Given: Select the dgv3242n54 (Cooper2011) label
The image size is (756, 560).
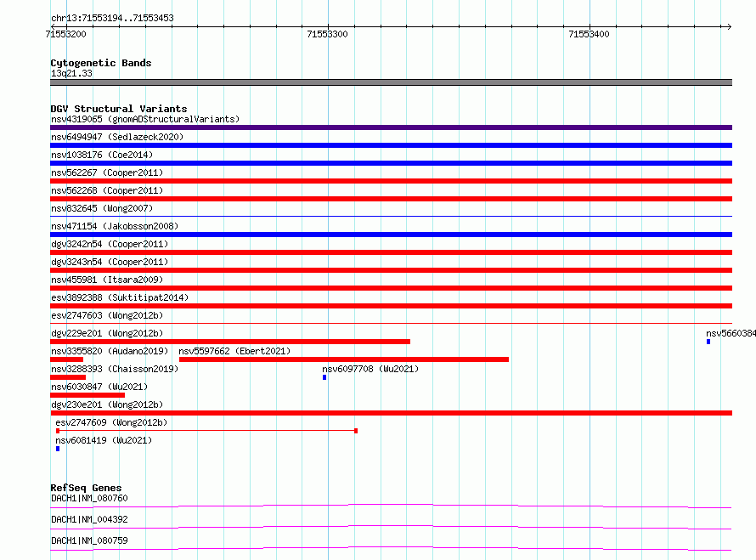Looking at the screenshot, I should 110,244.
